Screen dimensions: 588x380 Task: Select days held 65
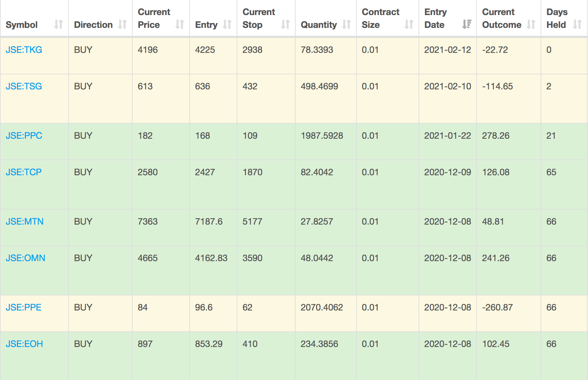(x=551, y=172)
